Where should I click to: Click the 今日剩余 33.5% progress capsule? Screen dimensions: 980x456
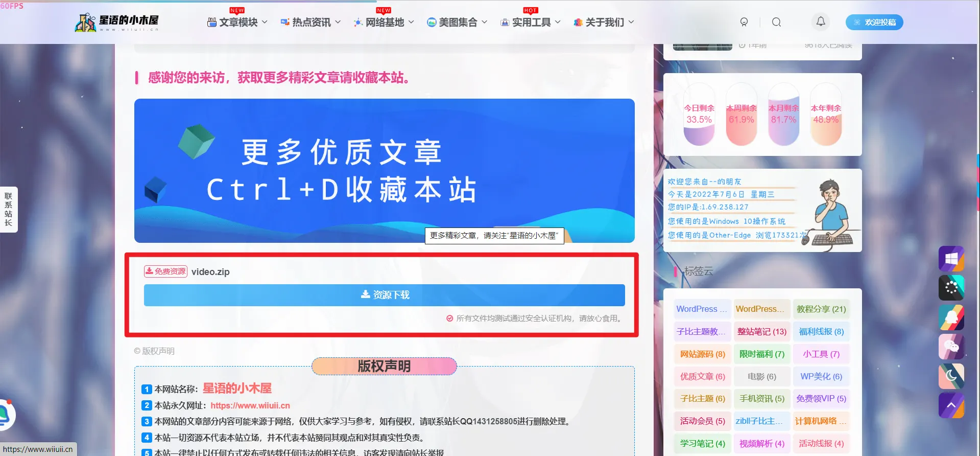[x=699, y=115]
